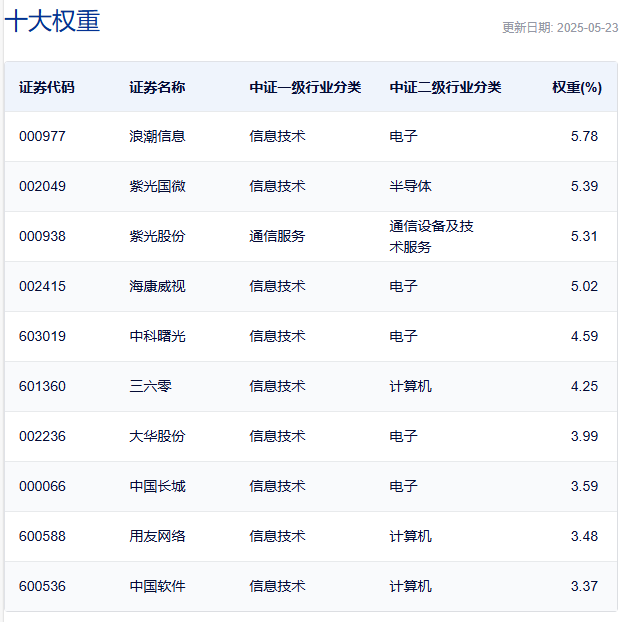
Task: Click the 通信设备及技术服务 cell
Action: click(x=431, y=236)
